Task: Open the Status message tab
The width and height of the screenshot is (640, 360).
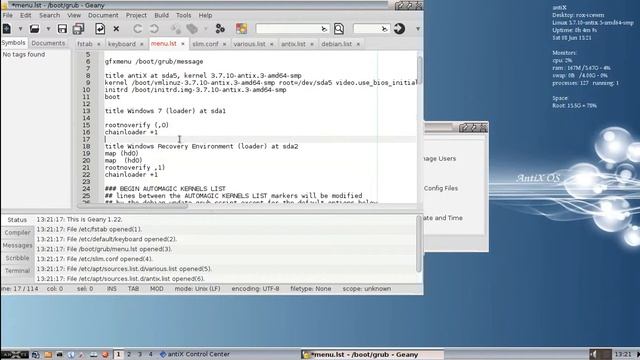Action: (17, 220)
